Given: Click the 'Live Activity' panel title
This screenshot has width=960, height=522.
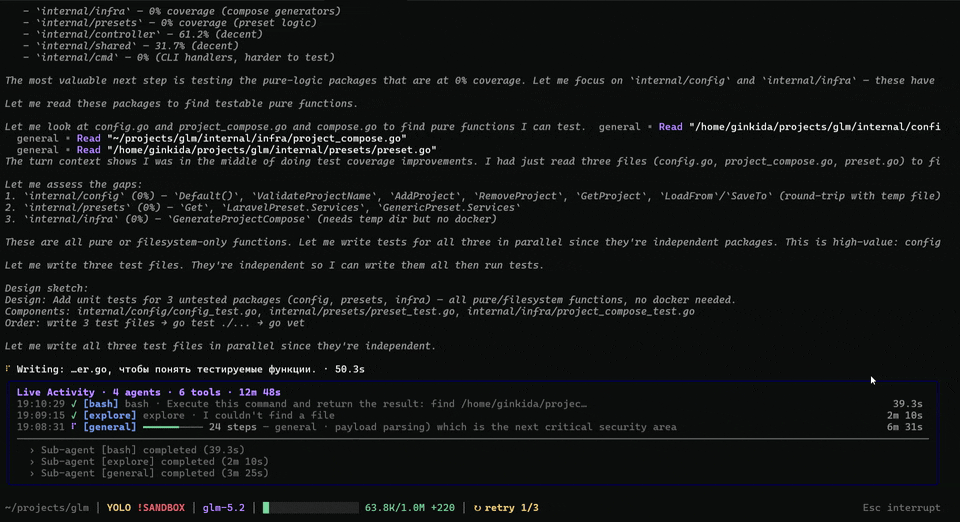Looking at the screenshot, I should tap(56, 392).
